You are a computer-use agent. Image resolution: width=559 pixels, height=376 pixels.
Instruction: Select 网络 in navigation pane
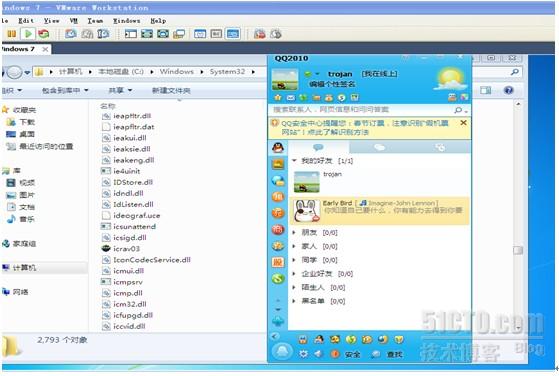20,292
